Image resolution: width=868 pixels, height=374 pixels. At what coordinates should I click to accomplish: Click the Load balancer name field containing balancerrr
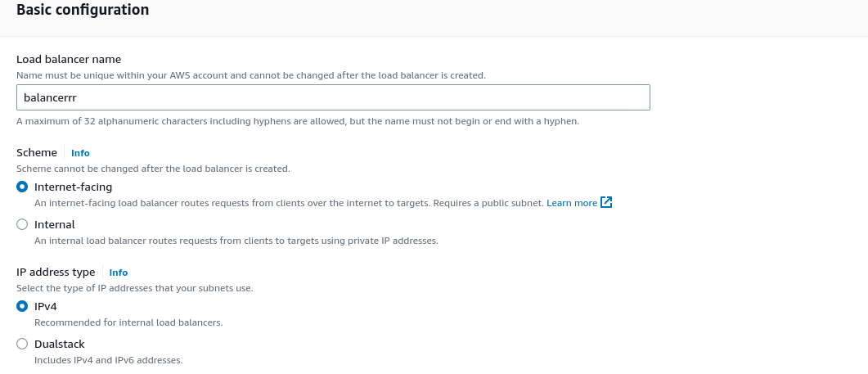pos(333,97)
